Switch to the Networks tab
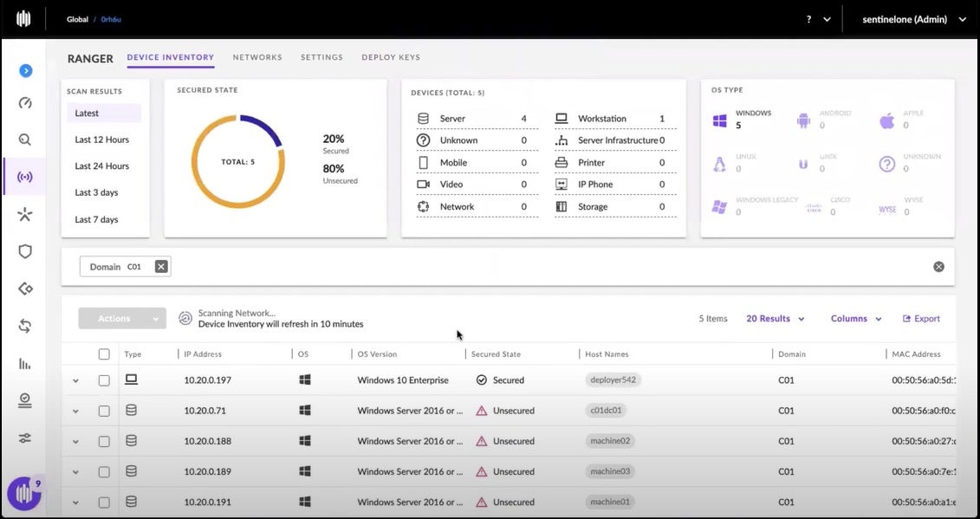This screenshot has height=519, width=980. [257, 57]
